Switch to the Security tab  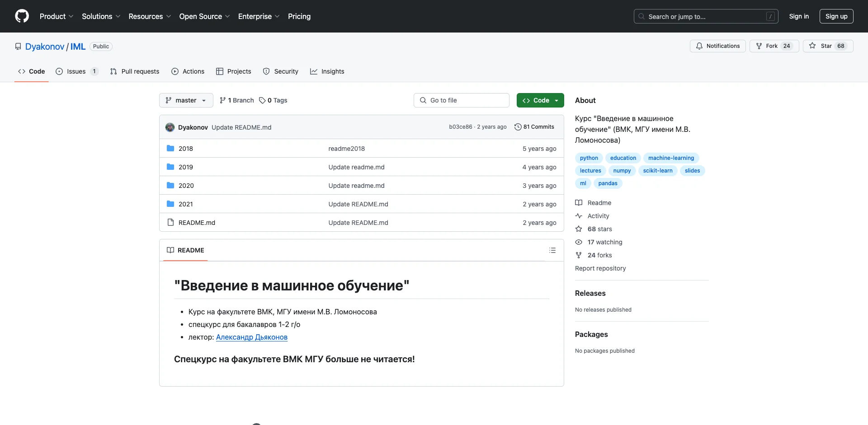point(280,71)
